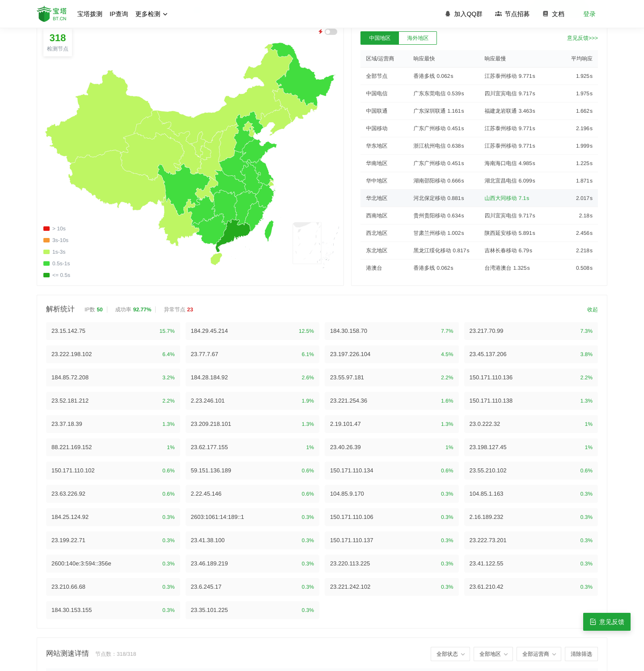This screenshot has width=644, height=671.
Task: Click the orange 3s-10s legend swatch
Action: point(47,240)
